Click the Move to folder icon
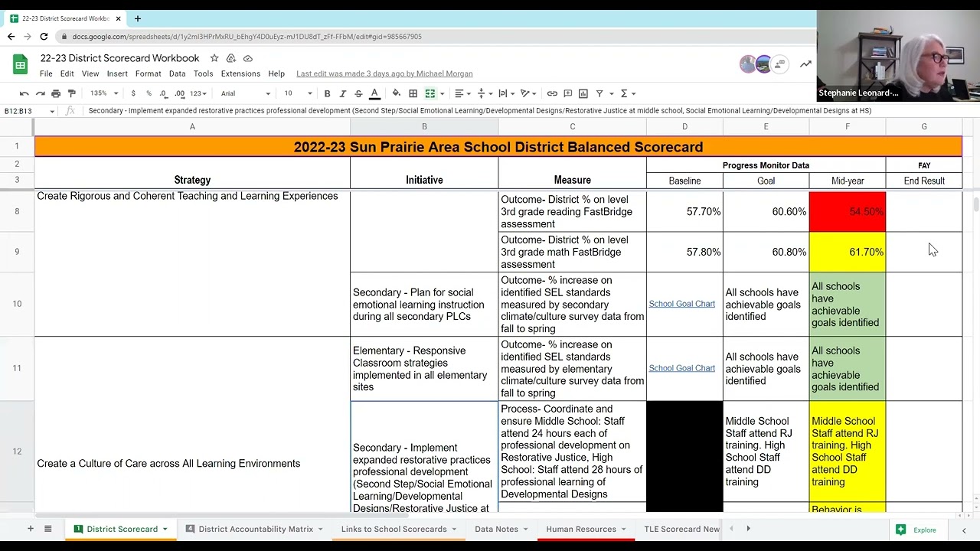The width and height of the screenshot is (980, 551). pos(230,58)
